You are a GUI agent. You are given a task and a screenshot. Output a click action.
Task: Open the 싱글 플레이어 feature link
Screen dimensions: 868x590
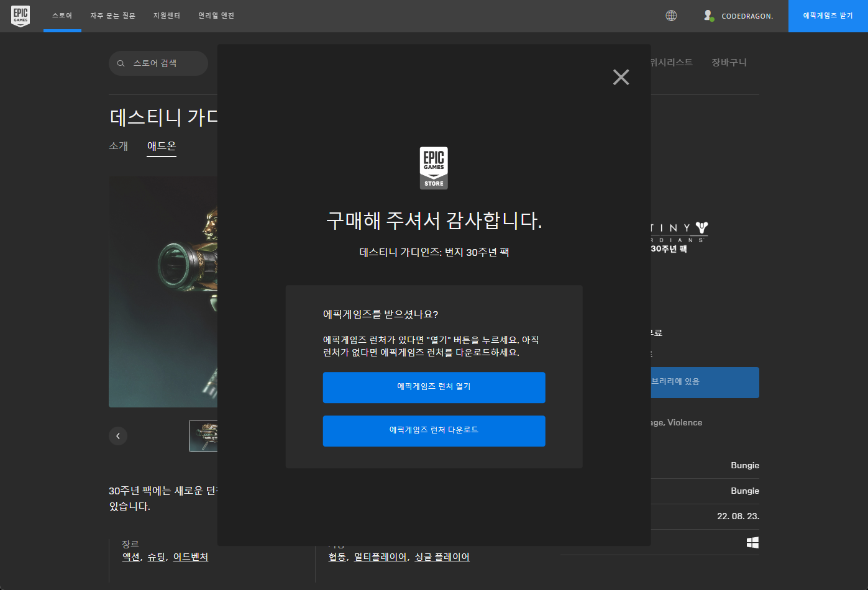[x=442, y=557]
